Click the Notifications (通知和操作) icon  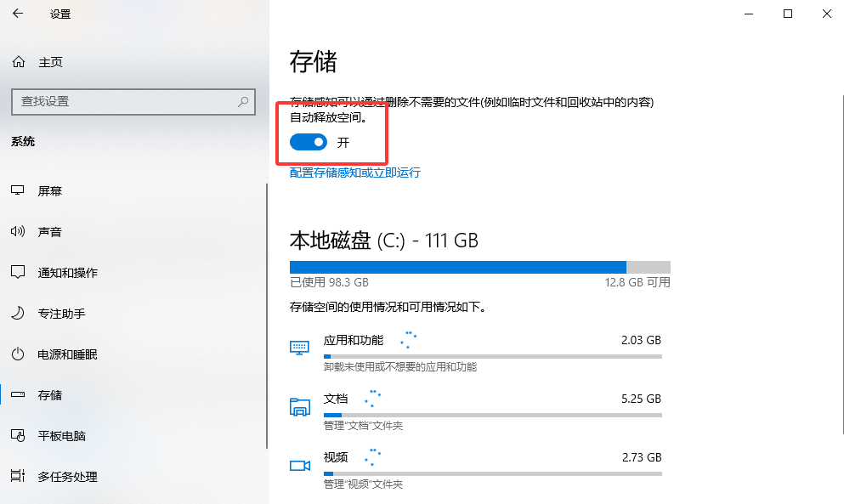tap(18, 273)
